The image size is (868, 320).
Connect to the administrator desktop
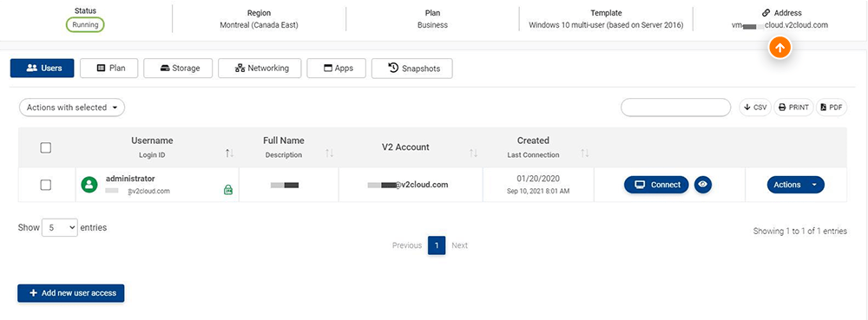[656, 185]
